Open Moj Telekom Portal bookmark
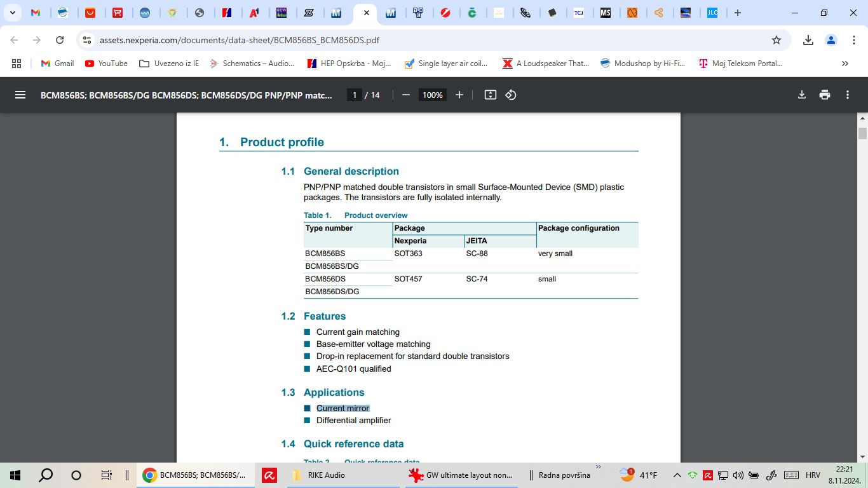This screenshot has width=868, height=488. pos(741,64)
